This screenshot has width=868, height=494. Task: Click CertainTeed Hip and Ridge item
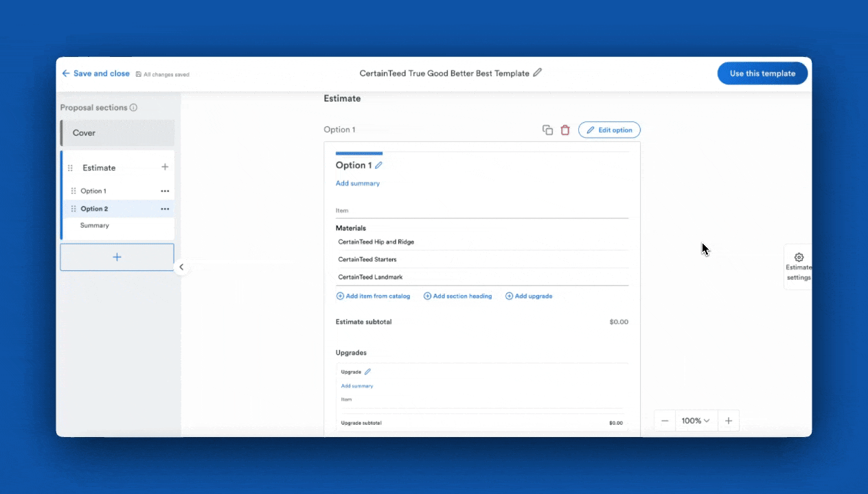(x=376, y=242)
